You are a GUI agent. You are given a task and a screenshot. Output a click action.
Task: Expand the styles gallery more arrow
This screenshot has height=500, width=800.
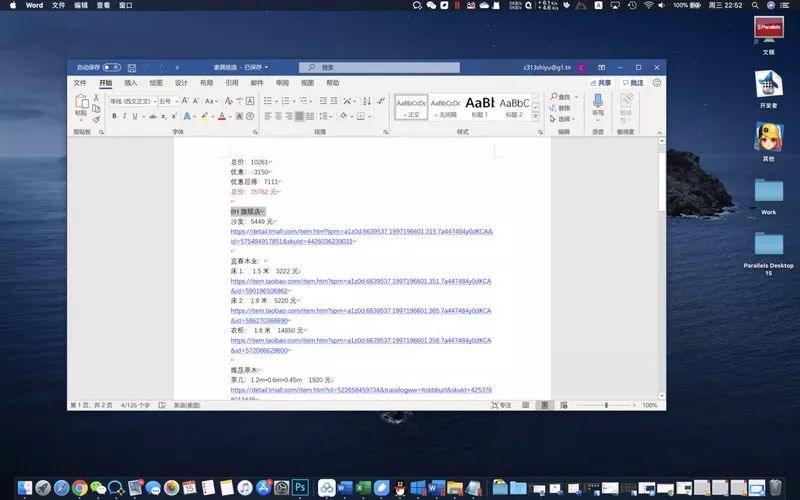[x=535, y=117]
